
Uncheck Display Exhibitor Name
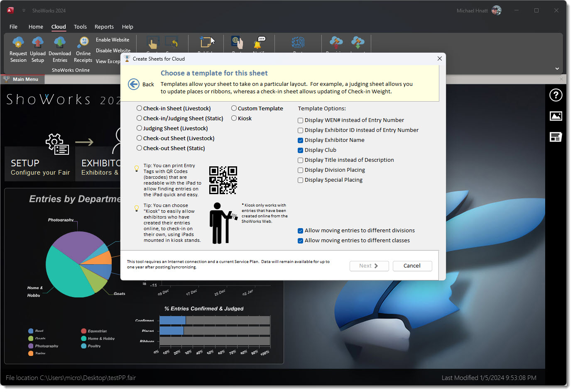pos(300,140)
